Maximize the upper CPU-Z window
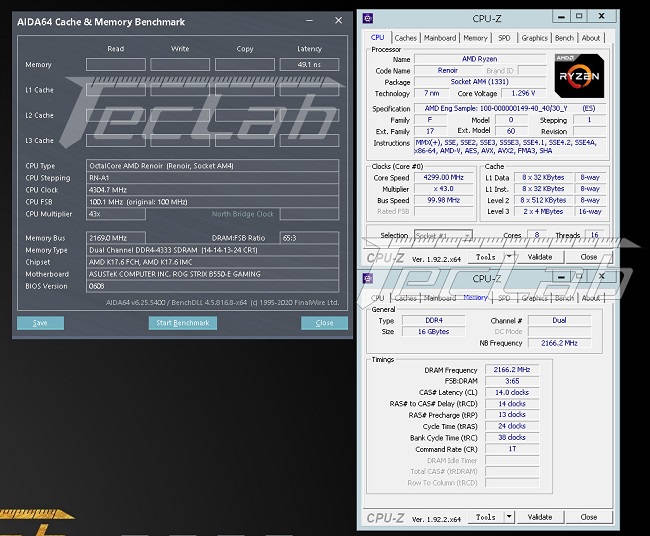Image resolution: width=650 pixels, height=536 pixels. click(579, 16)
